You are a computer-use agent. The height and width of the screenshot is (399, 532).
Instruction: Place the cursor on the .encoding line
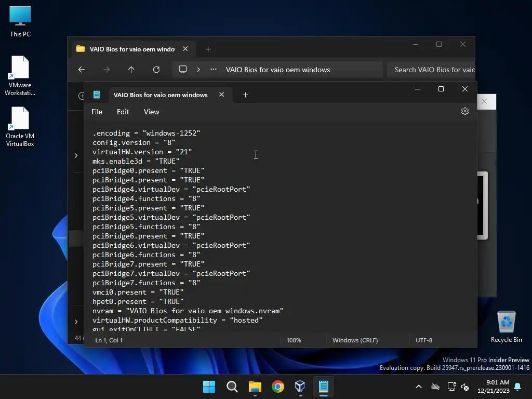pos(146,134)
